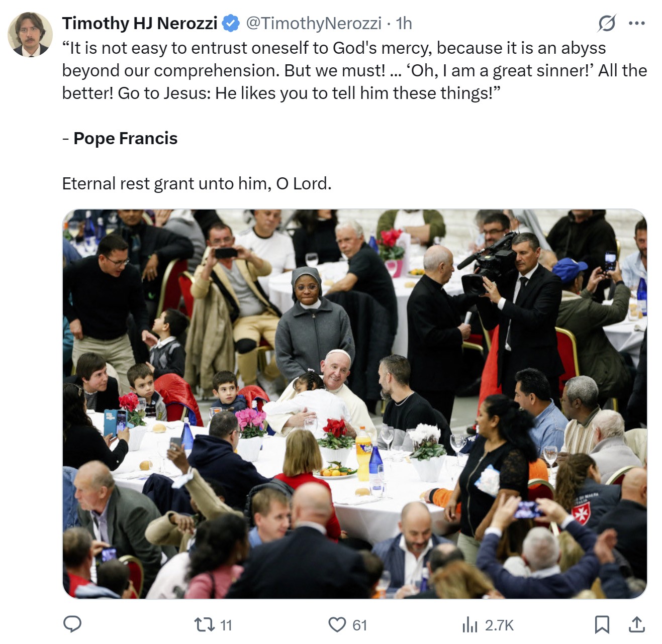Open the Grok explain icon

click(607, 23)
